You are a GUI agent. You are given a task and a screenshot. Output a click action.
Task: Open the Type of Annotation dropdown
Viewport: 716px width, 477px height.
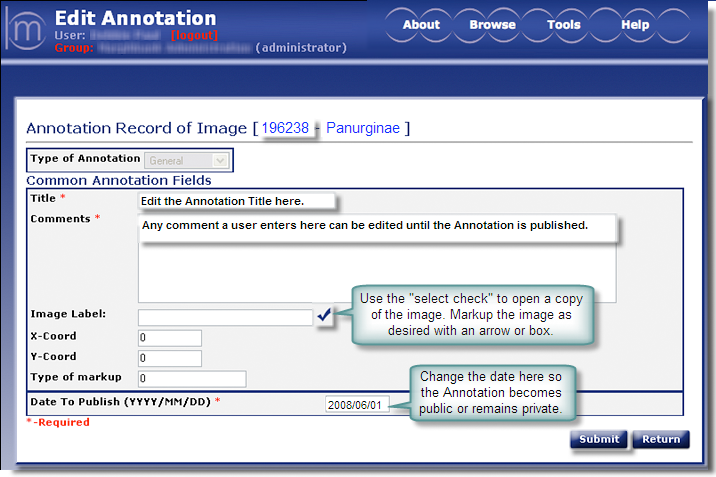click(x=187, y=160)
